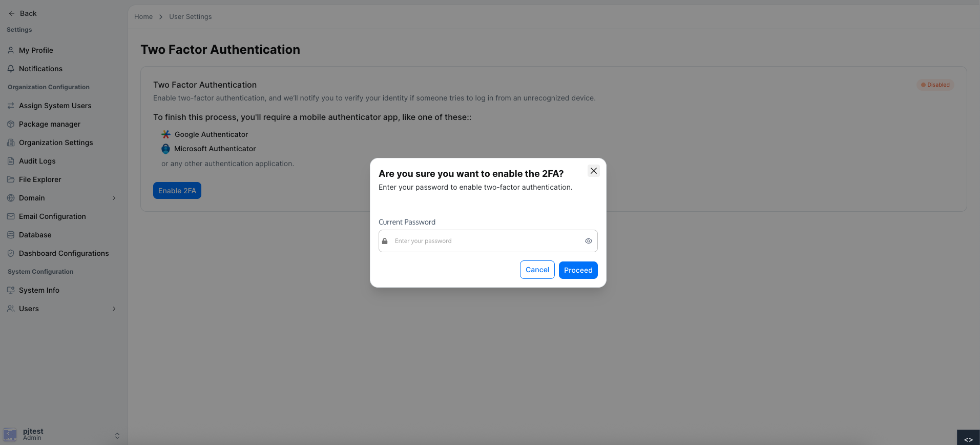The height and width of the screenshot is (445, 980).
Task: Expand the Domain submenu chevron
Action: 114,198
